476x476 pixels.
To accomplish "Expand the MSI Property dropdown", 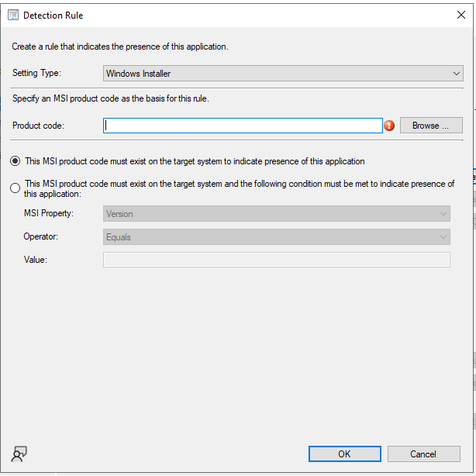I will pos(277,214).
